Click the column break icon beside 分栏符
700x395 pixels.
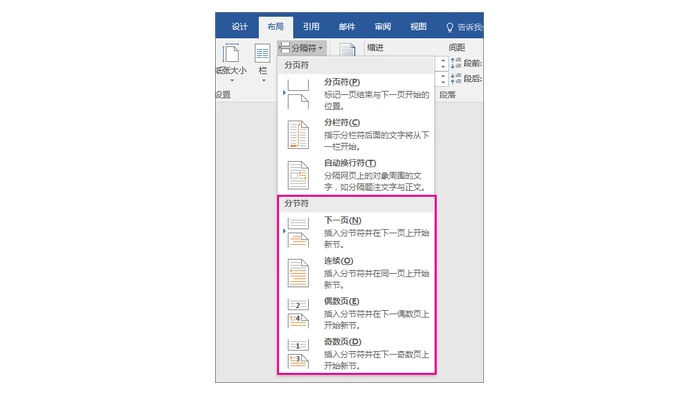click(x=298, y=134)
